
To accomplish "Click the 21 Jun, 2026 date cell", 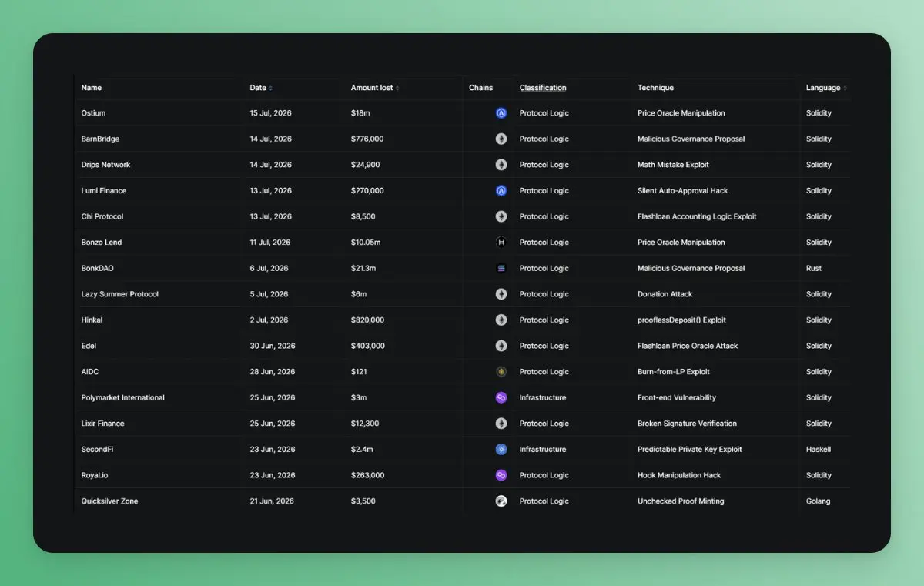I will (272, 501).
